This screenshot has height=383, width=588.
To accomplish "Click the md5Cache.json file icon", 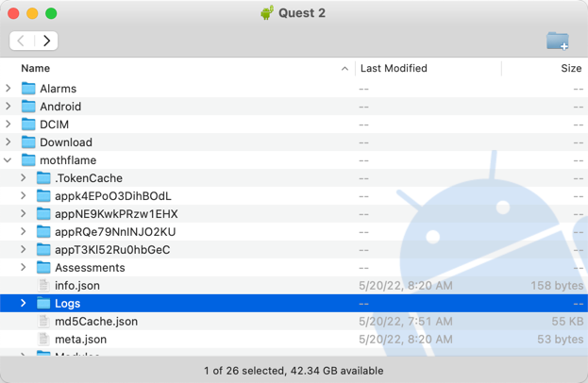I will pyautogui.click(x=43, y=321).
